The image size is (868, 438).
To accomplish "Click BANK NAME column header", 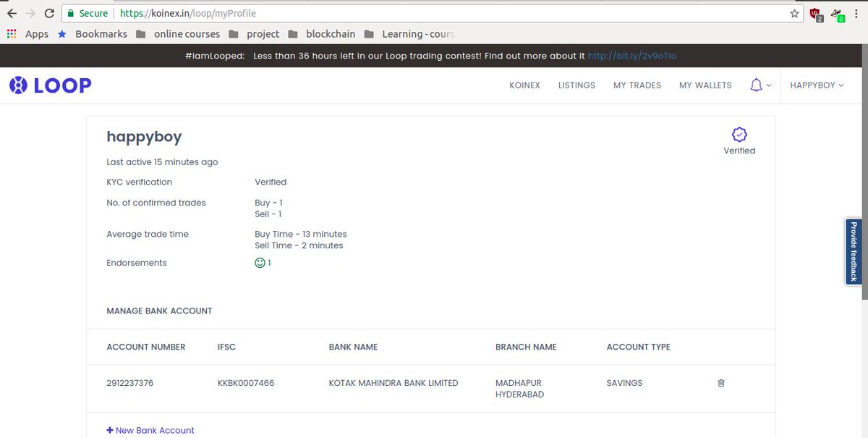I will pos(353,347).
